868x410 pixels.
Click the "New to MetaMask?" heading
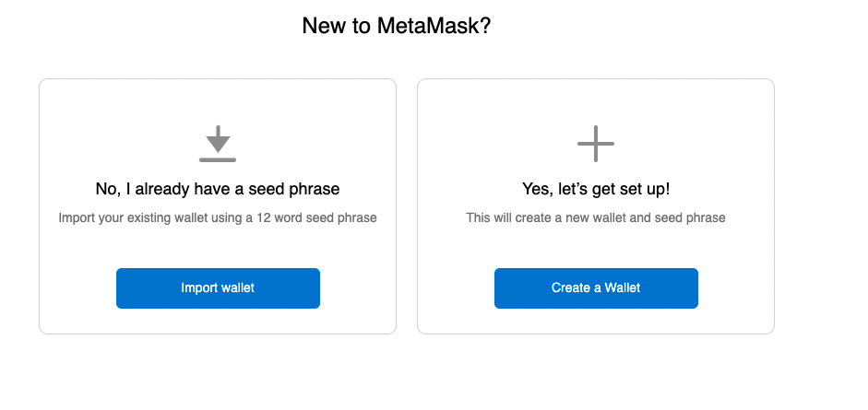(396, 26)
